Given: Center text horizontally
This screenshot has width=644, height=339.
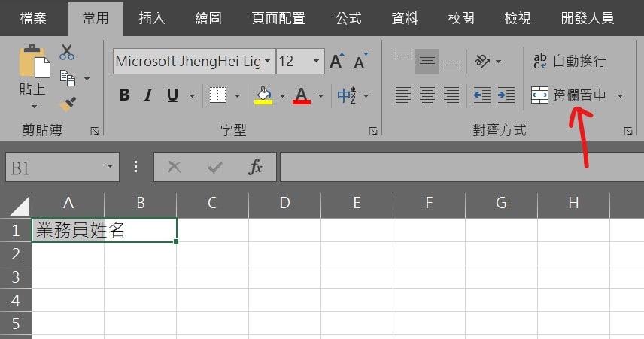Looking at the screenshot, I should click(x=427, y=95).
